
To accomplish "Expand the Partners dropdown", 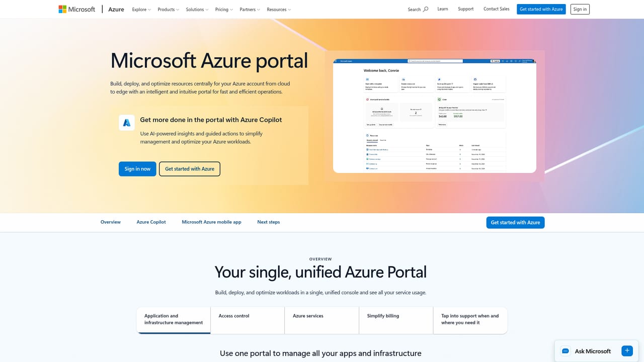I will [250, 9].
